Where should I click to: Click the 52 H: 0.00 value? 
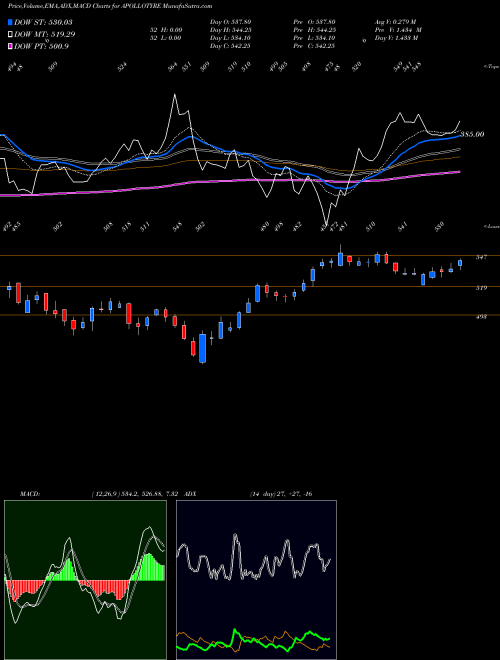click(x=166, y=30)
